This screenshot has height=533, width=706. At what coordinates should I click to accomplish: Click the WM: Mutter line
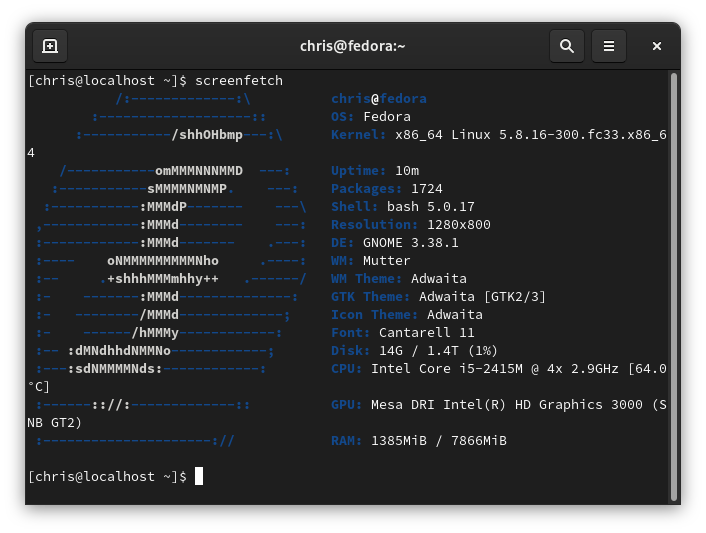tap(371, 261)
